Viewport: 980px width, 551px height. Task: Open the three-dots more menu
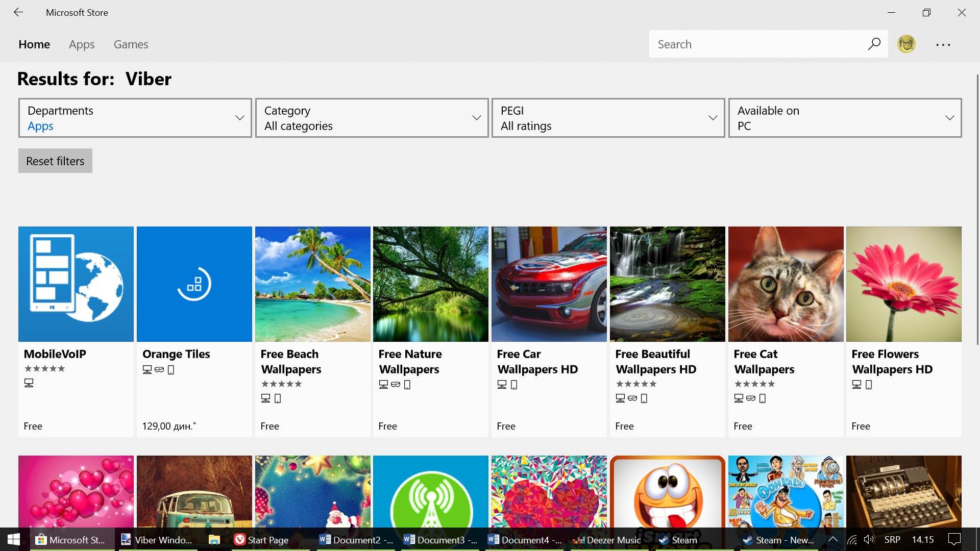pyautogui.click(x=943, y=45)
